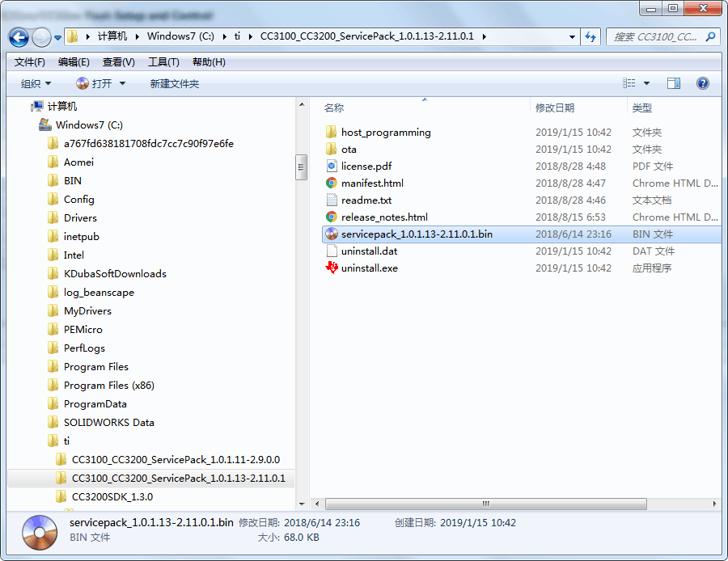728x561 pixels.
Task: Select log_beanscape folder in tree
Action: pos(99,292)
